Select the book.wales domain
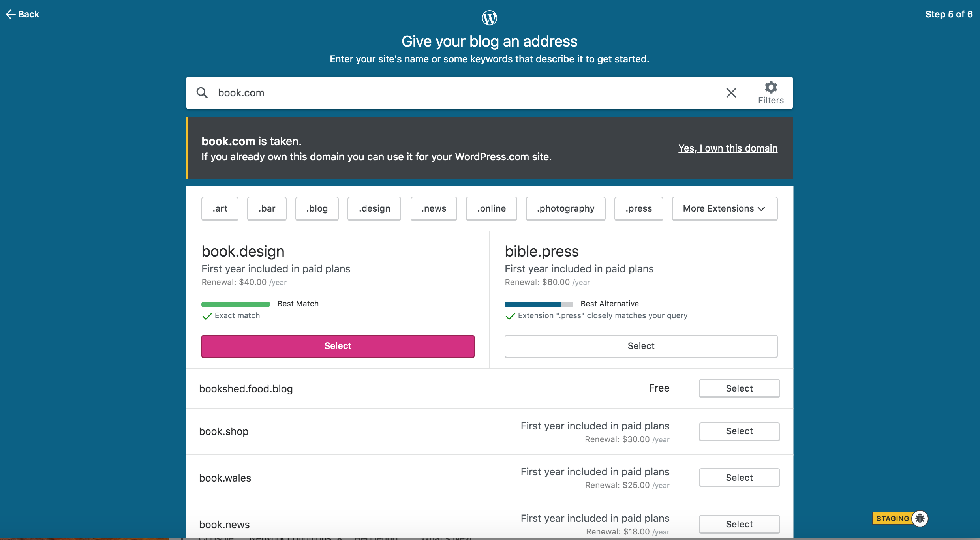Image resolution: width=980 pixels, height=540 pixels. point(739,478)
